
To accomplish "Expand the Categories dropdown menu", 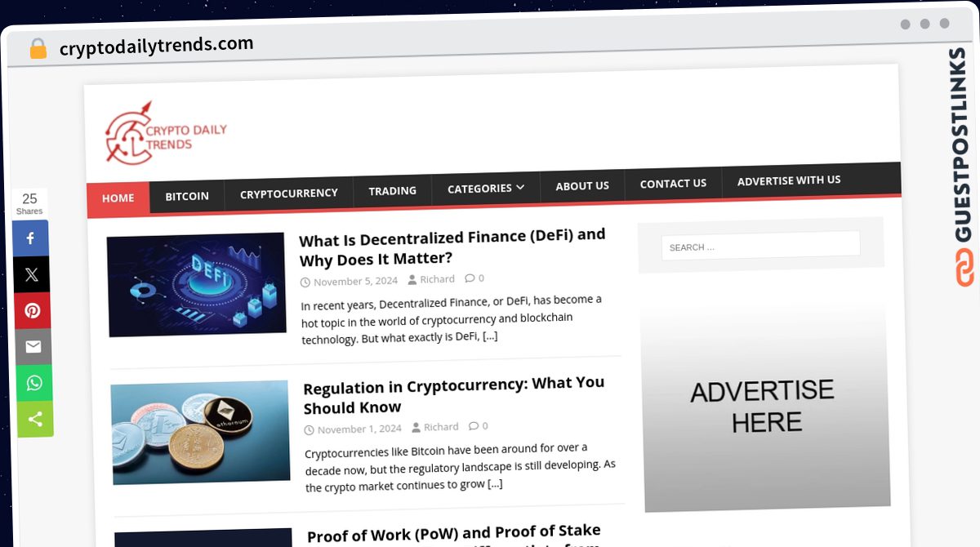I will [486, 188].
